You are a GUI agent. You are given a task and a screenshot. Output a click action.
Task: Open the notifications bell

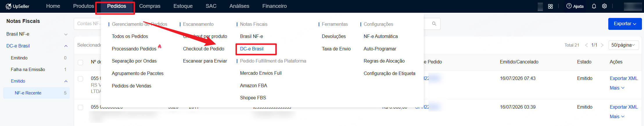[594, 6]
